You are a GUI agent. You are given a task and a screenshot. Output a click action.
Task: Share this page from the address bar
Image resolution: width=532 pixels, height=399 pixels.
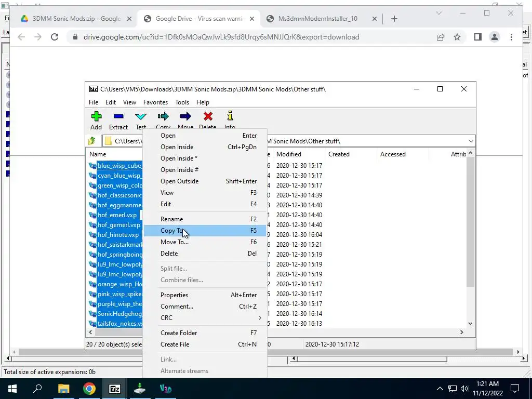click(441, 37)
